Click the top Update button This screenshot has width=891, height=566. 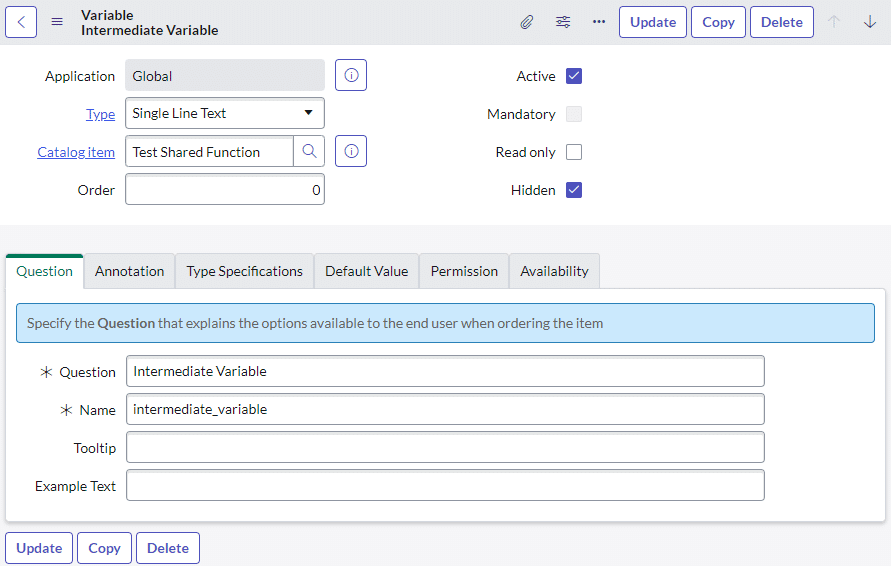coord(653,22)
